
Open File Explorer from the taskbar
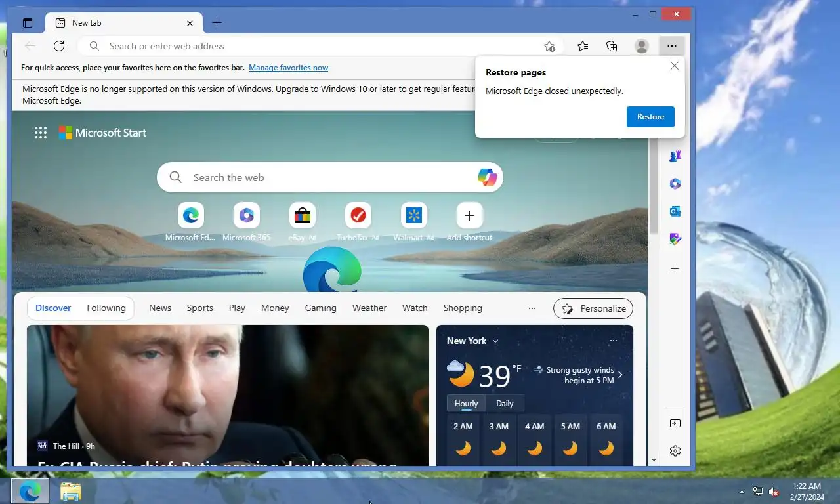tap(70, 491)
